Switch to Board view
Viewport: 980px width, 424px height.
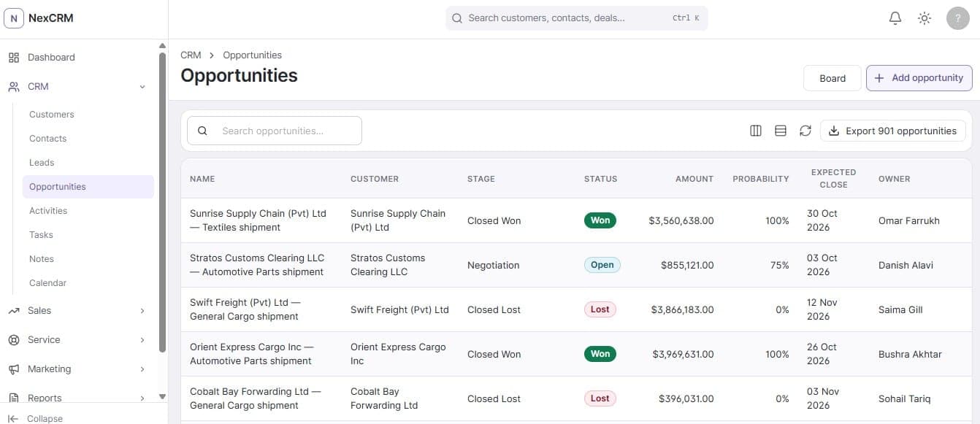pos(832,78)
